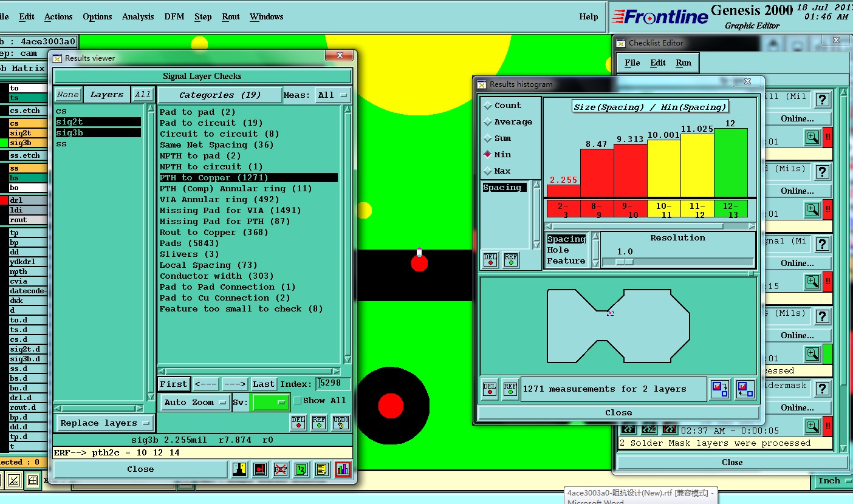Open the DFM menu

[x=174, y=17]
